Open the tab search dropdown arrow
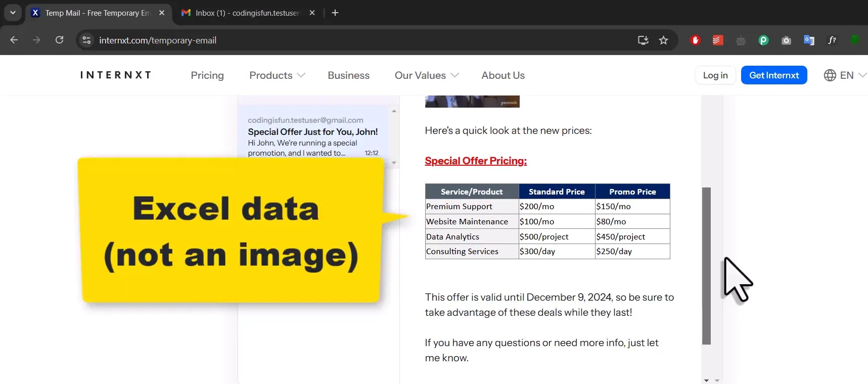The height and width of the screenshot is (384, 868). point(13,13)
